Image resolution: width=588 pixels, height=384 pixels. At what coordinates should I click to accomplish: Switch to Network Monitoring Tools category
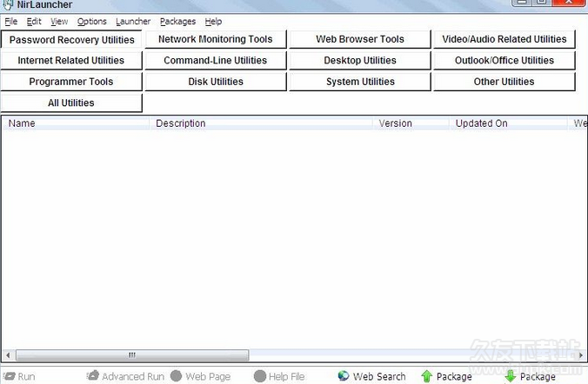tap(216, 39)
